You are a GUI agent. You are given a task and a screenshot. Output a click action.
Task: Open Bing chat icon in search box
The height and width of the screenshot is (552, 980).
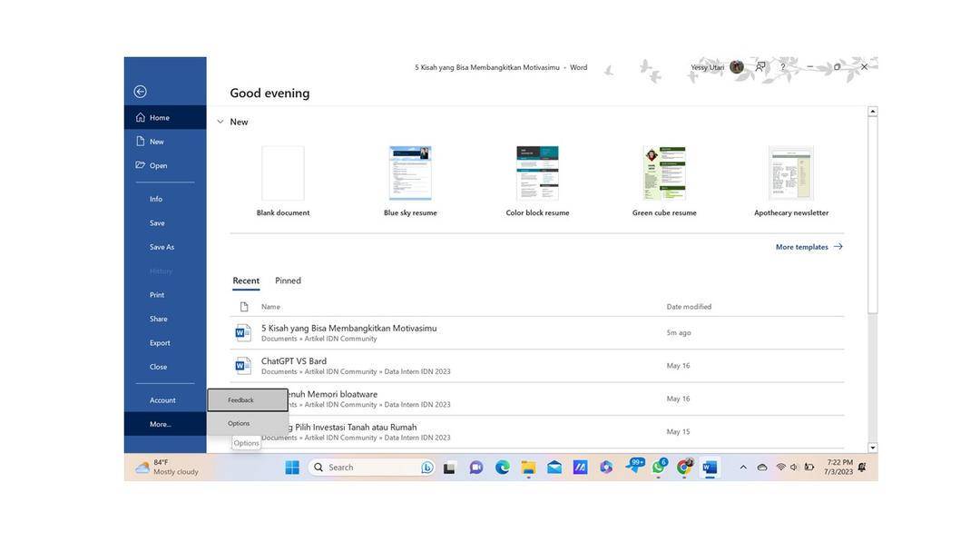click(426, 468)
